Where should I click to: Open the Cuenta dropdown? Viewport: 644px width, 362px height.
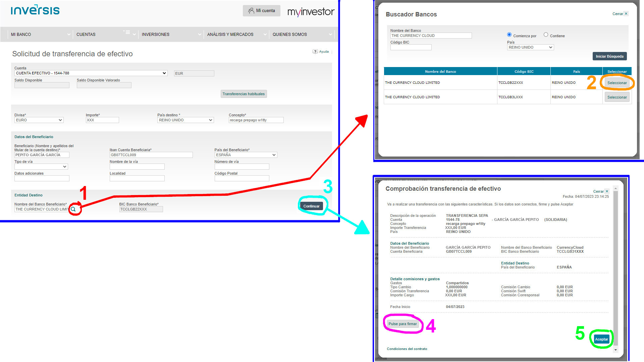pos(91,73)
